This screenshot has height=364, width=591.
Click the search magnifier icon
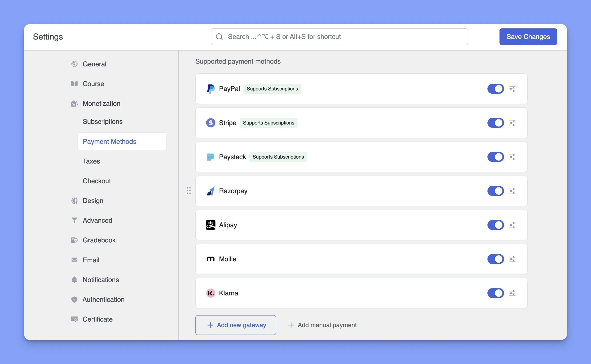tap(219, 37)
